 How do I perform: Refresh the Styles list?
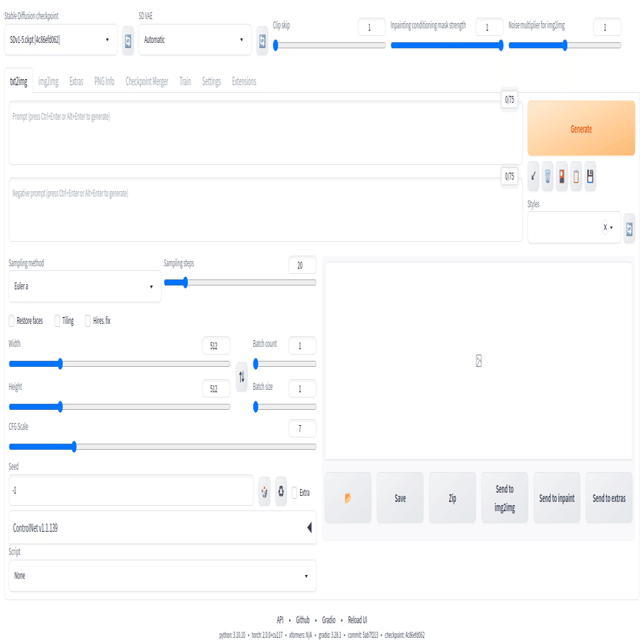tap(629, 229)
